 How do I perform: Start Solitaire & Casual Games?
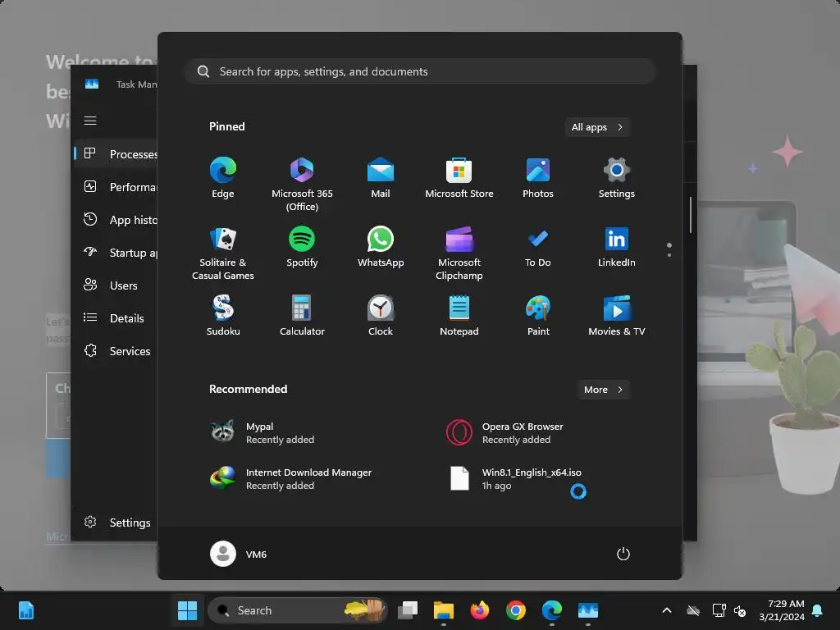[223, 253]
